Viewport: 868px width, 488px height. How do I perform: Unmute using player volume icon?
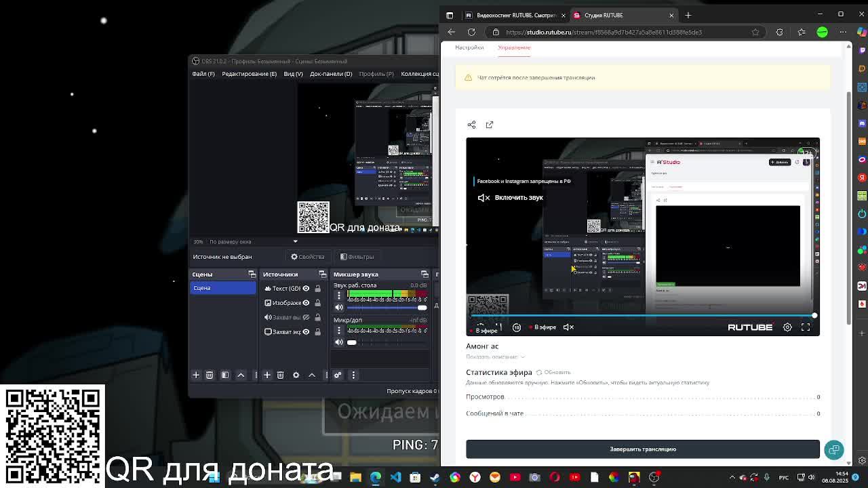[x=568, y=327]
